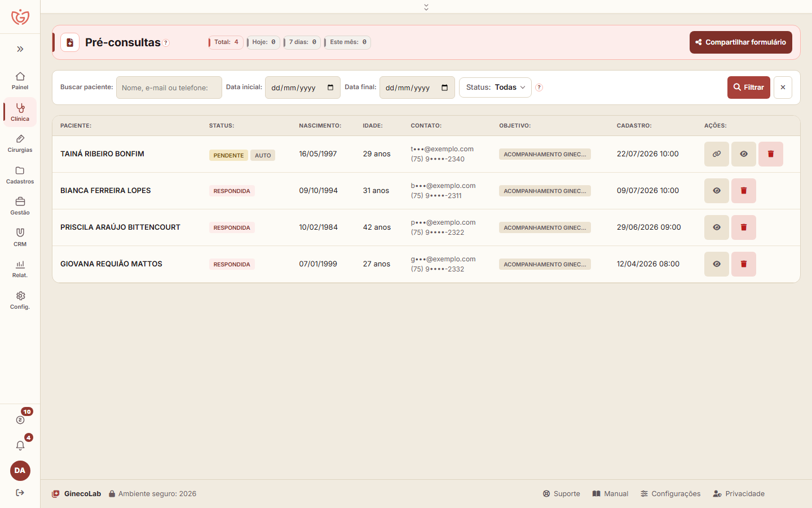Open Relat. reports chart icon

(20, 269)
